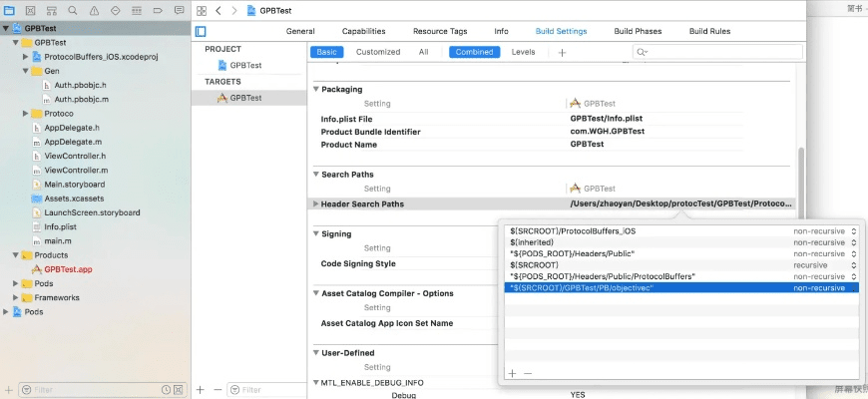Open the Capabilities tab
This screenshot has width=868, height=399.
click(x=363, y=31)
